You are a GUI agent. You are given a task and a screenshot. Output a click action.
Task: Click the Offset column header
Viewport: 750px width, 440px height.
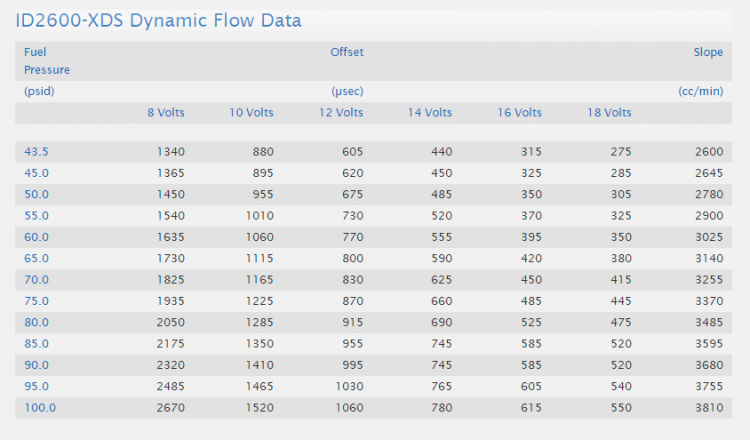(x=347, y=52)
